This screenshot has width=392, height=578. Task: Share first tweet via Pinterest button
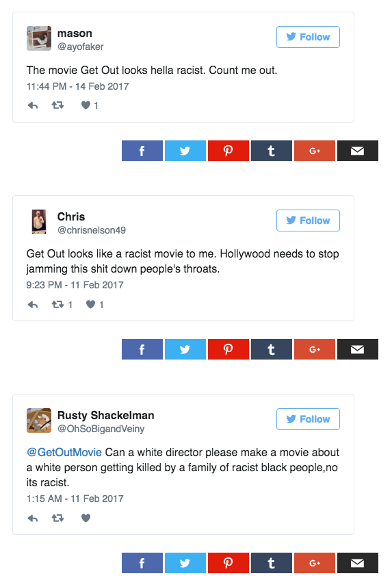(228, 151)
